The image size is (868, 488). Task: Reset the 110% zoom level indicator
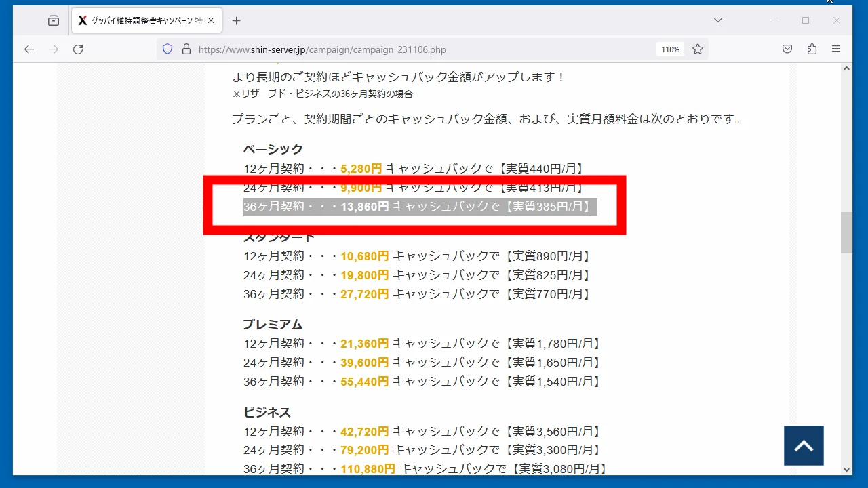point(670,49)
